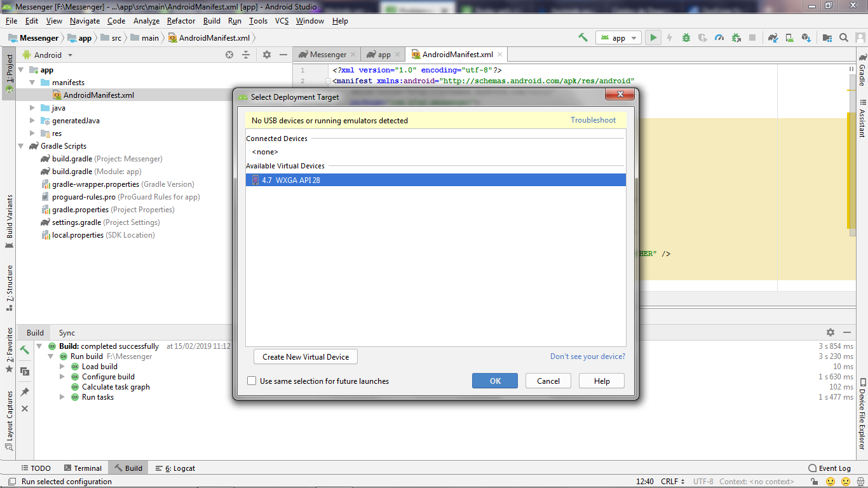Click CRLF line separator in status bar

pos(672,482)
